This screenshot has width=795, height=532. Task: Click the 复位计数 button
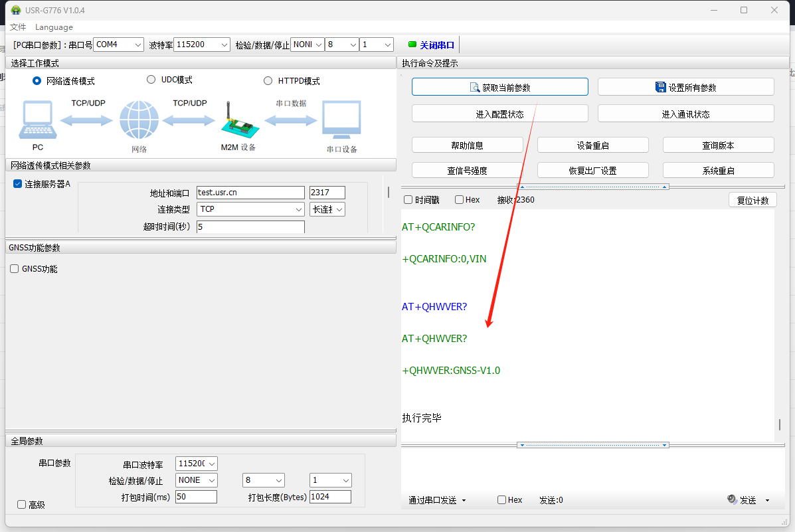(x=752, y=200)
